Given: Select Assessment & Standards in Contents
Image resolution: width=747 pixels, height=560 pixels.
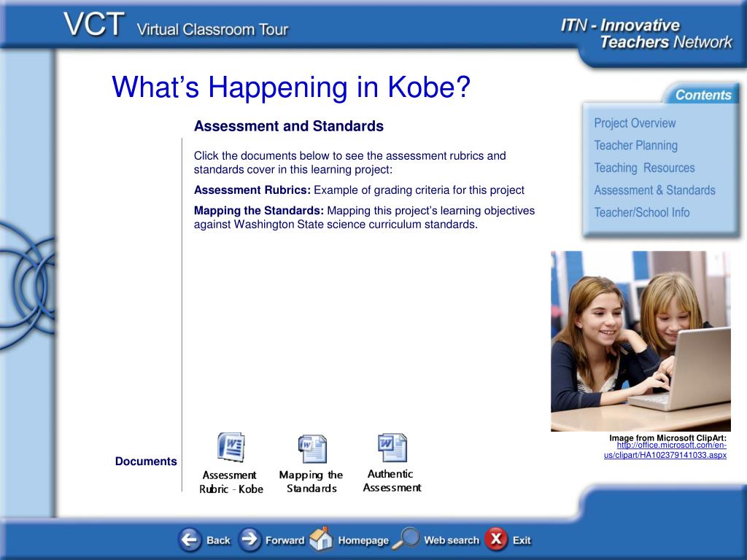Looking at the screenshot, I should [654, 190].
